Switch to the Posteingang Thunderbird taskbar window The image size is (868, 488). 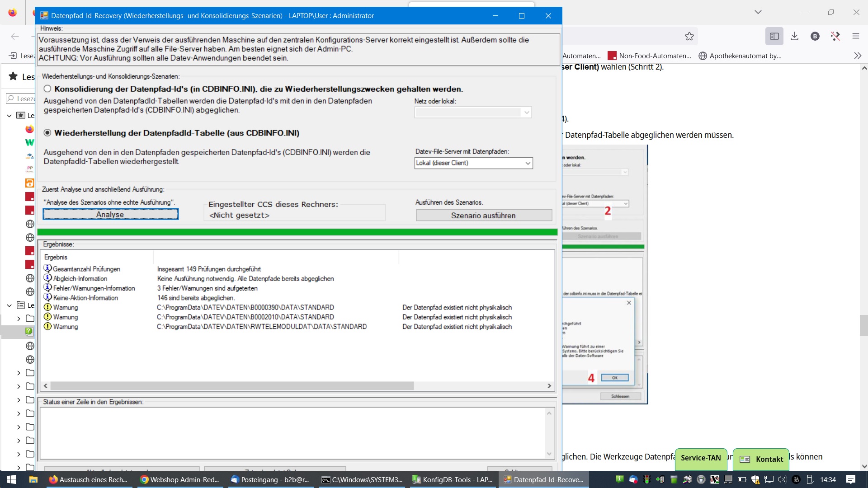pos(271,479)
